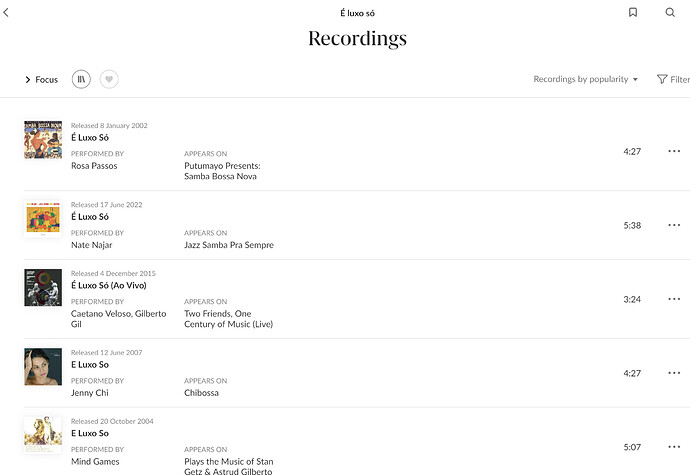Image resolution: width=690 pixels, height=475 pixels.
Task: Go back using the left arrow
Action: click(6, 12)
